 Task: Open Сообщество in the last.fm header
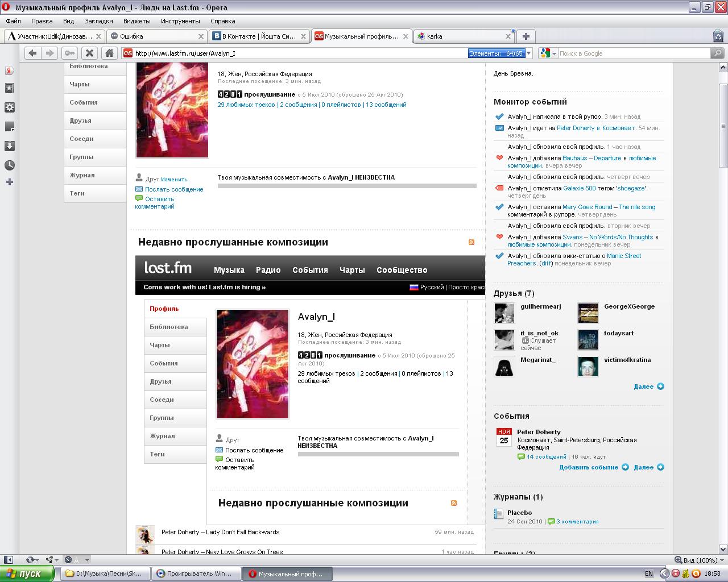(x=402, y=270)
